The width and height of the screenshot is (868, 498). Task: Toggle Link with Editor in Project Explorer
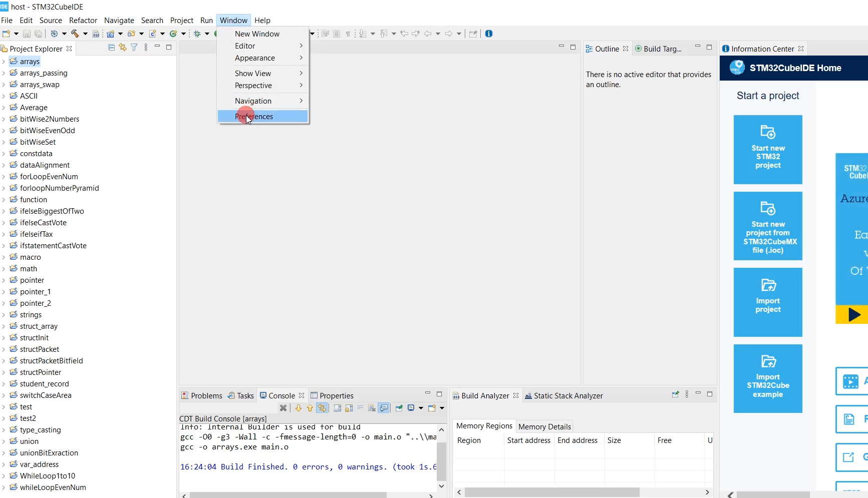[123, 48]
